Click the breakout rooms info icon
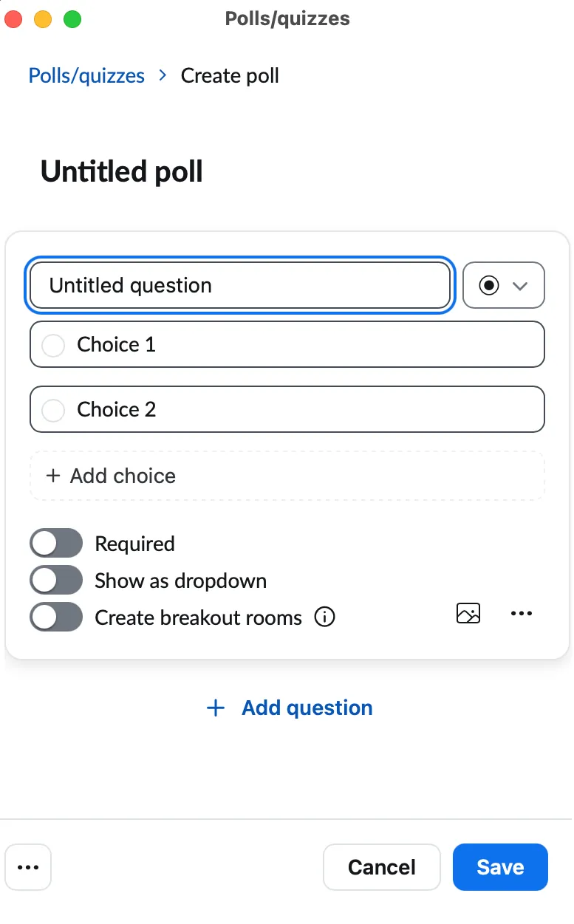574x924 pixels. [324, 617]
